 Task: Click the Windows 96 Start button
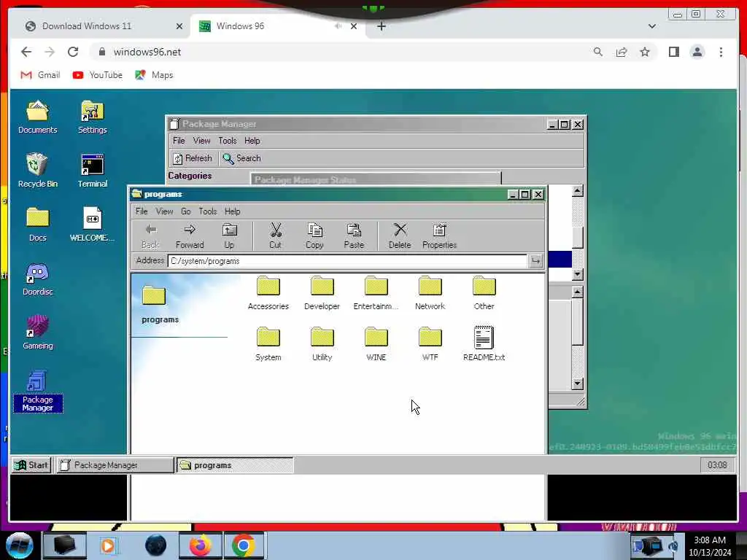click(x=31, y=465)
